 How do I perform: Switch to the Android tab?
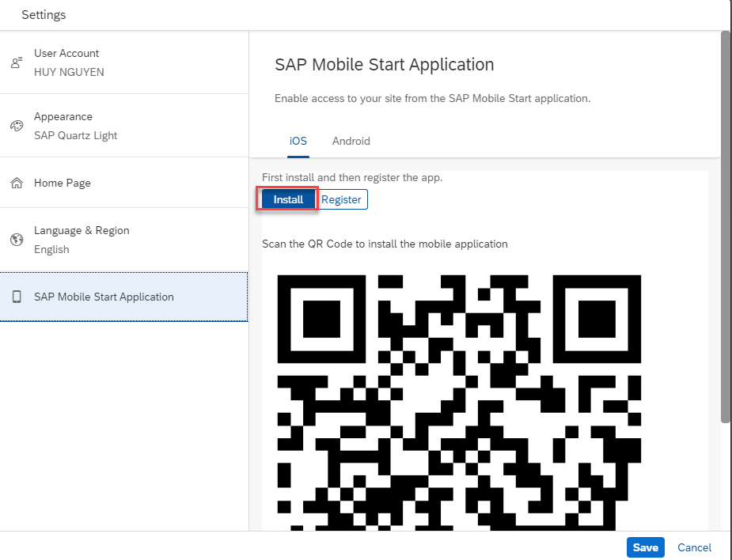(x=351, y=141)
